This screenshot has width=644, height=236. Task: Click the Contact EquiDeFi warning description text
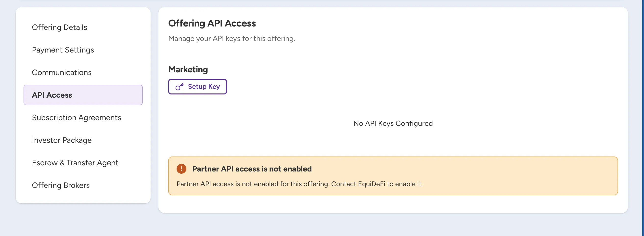tap(300, 184)
